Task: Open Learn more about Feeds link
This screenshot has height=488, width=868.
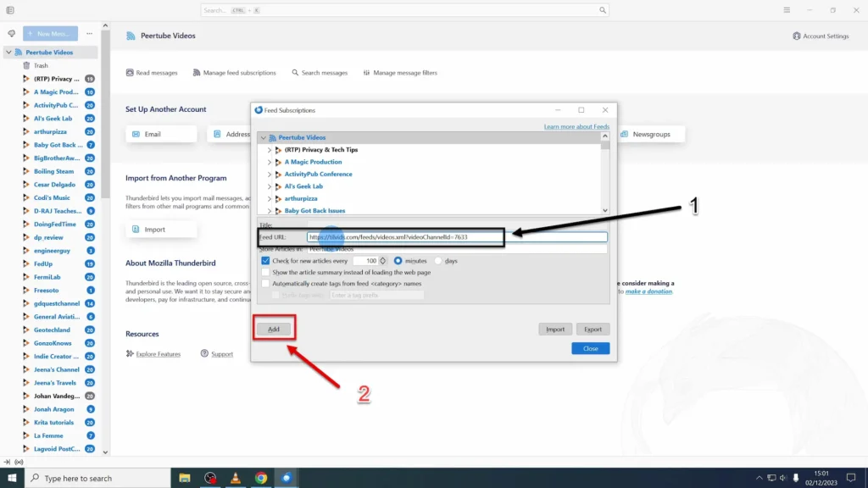Action: pyautogui.click(x=576, y=127)
